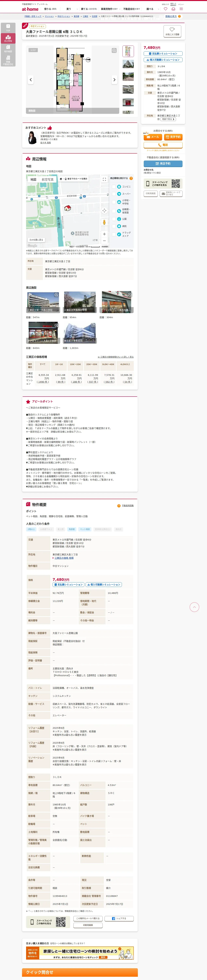Viewport: 207px width, 980px height.
Task: Click the 見学予約 button
Action: (x=173, y=137)
